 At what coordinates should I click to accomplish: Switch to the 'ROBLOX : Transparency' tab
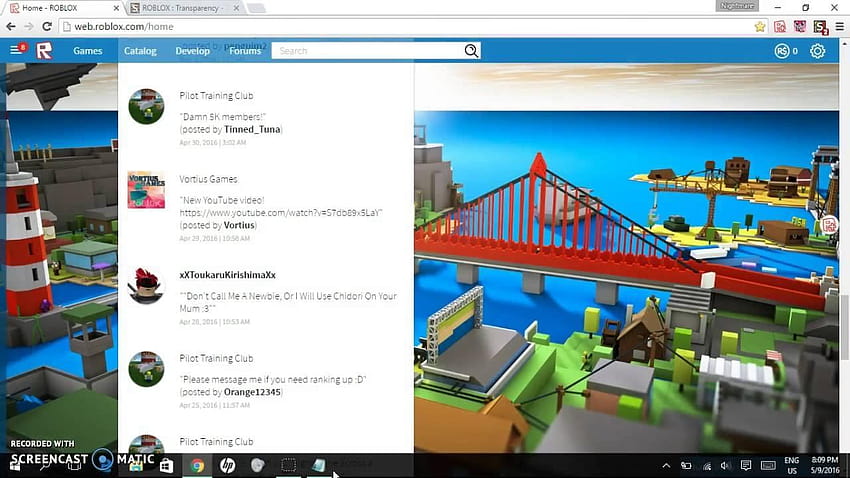pos(182,8)
